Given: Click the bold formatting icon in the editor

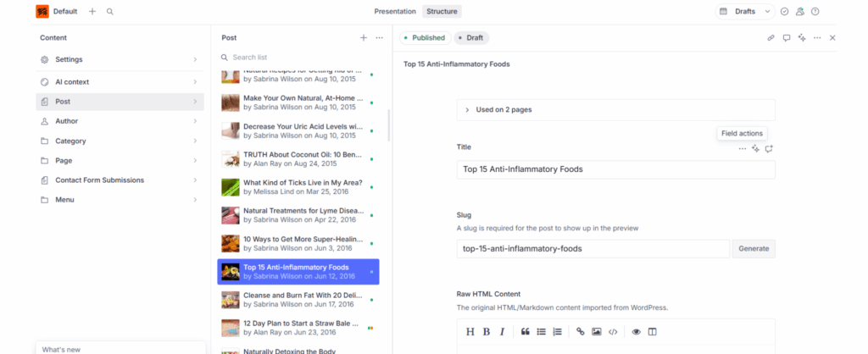Looking at the screenshot, I should pos(487,332).
